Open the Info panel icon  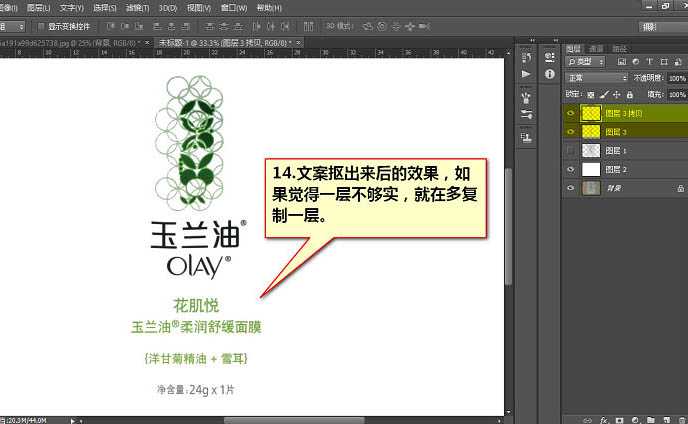tap(549, 74)
